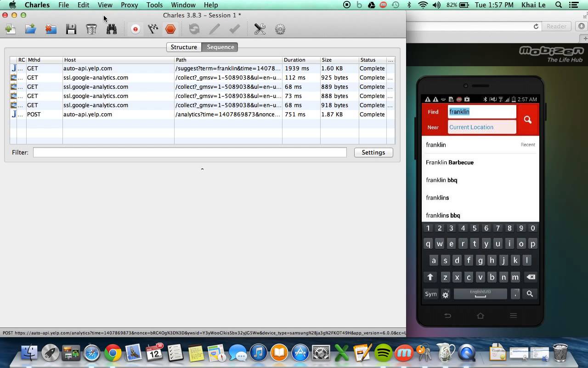Click the Settings button beside Filter
Image resolution: width=588 pixels, height=368 pixels.
pyautogui.click(x=373, y=152)
